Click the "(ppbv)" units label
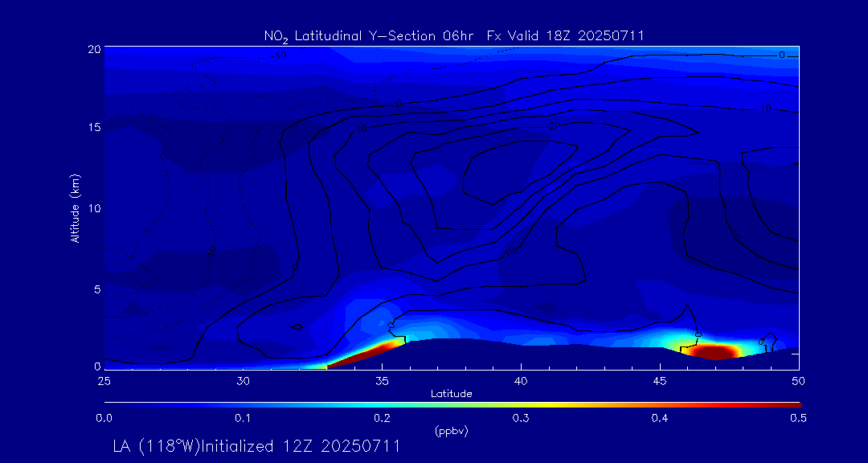The height and width of the screenshot is (463, 868). [x=452, y=432]
